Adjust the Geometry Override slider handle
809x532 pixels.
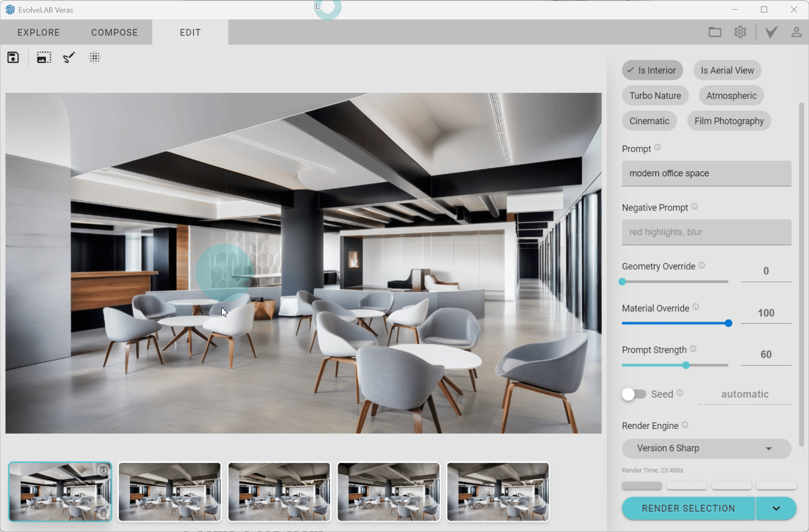(622, 281)
